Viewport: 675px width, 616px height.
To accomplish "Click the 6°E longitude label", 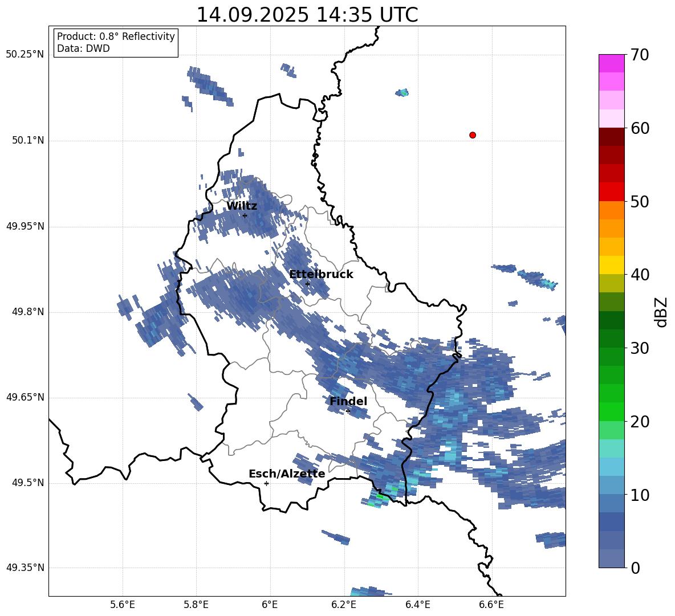I will (270, 605).
